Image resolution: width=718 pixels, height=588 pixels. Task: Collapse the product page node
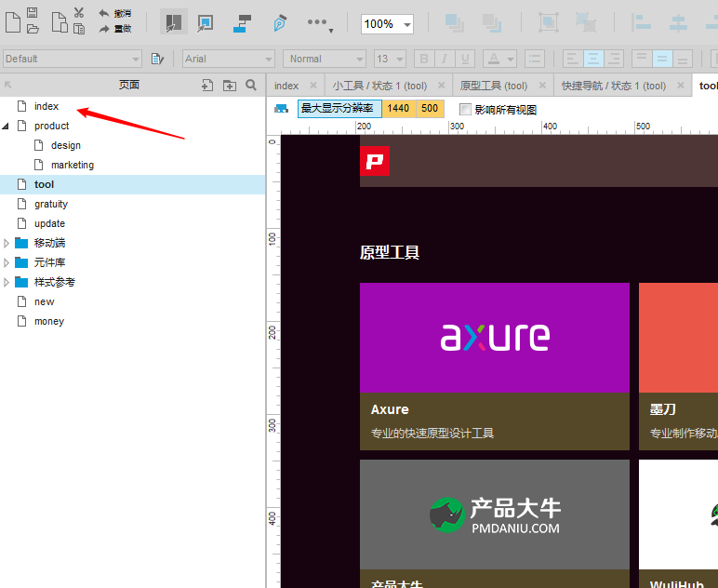coord(6,126)
